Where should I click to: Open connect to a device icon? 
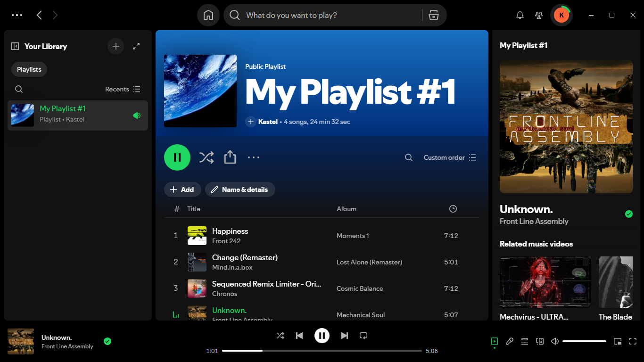[540, 341]
